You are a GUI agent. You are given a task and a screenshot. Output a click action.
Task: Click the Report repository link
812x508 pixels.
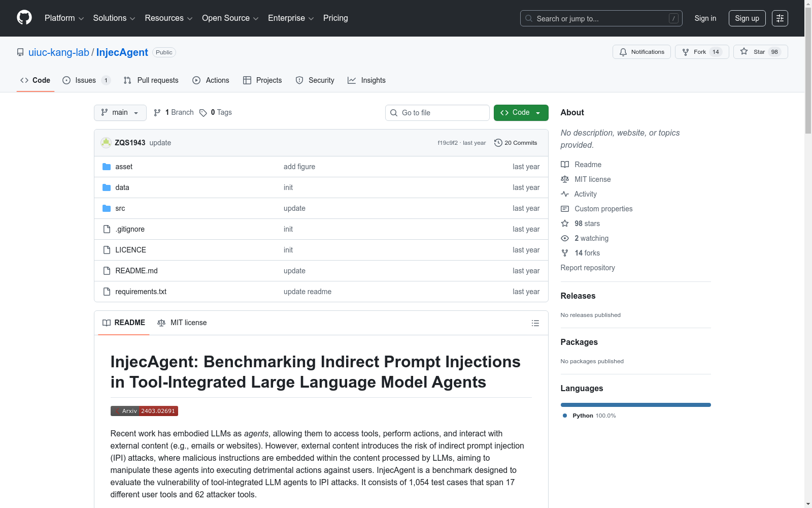588,268
